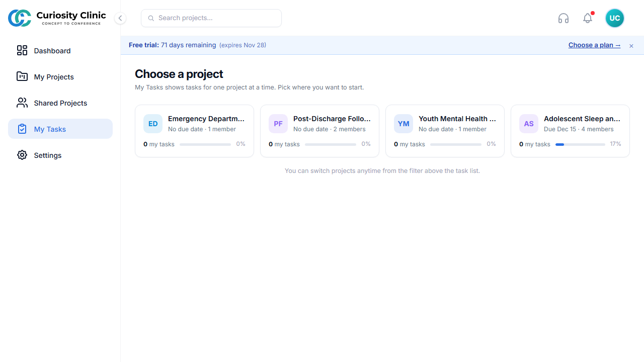Click the Shared Projects people icon

[x=22, y=103]
